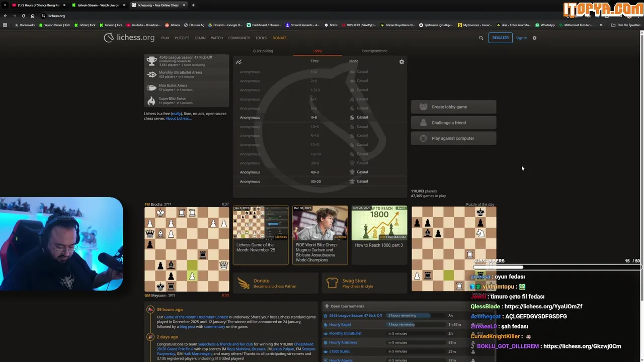644x362 pixels.
Task: Click the Hourly Rapid tournament icon
Action: (326, 324)
